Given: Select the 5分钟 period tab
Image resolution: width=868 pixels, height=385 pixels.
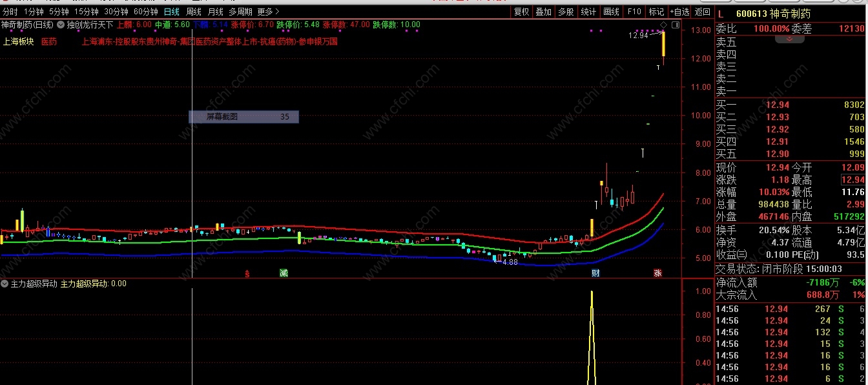Looking at the screenshot, I should (58, 12).
